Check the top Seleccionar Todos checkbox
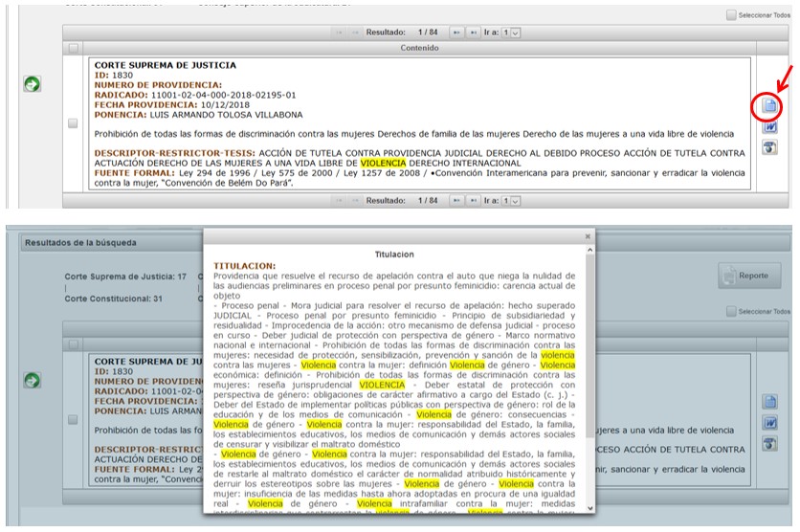The height and width of the screenshot is (532, 800). [732, 15]
